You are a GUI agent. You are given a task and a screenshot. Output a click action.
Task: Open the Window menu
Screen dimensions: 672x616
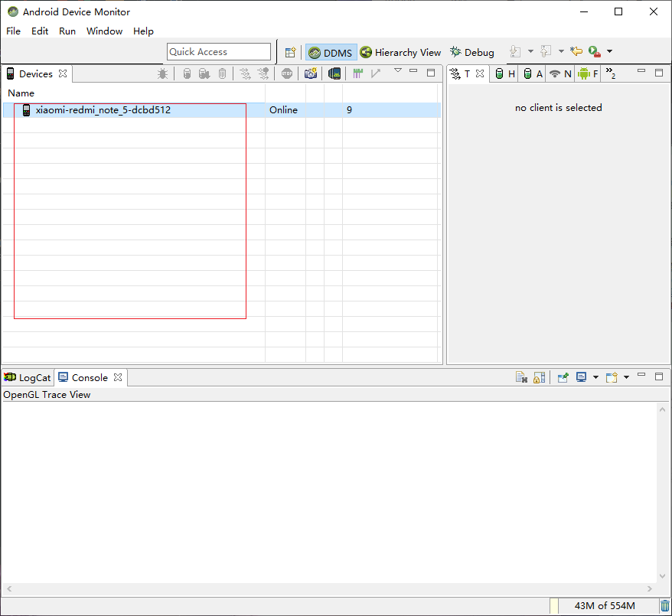coord(105,31)
